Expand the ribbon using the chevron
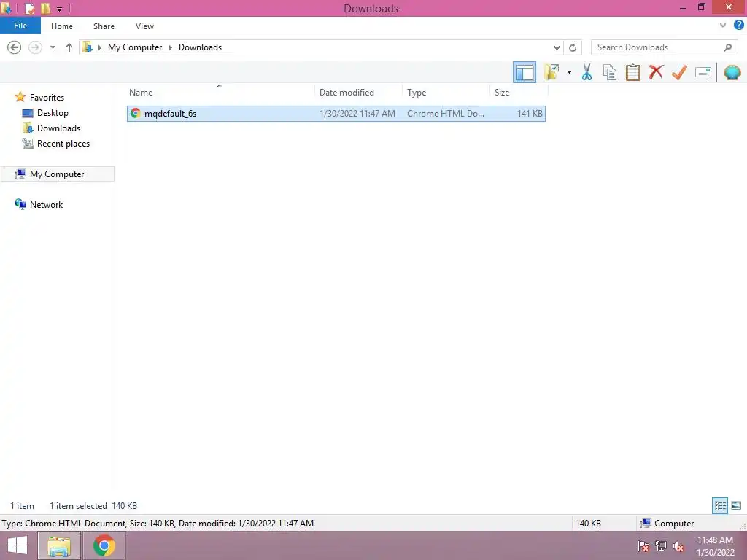Viewport: 747px width, 560px height. (723, 26)
